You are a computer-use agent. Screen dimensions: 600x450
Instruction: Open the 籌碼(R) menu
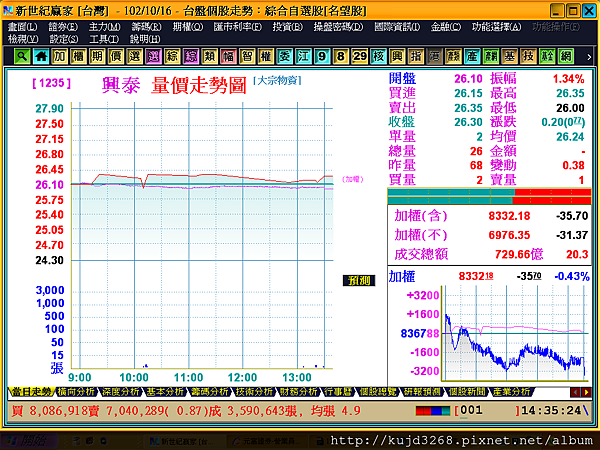tap(146, 27)
